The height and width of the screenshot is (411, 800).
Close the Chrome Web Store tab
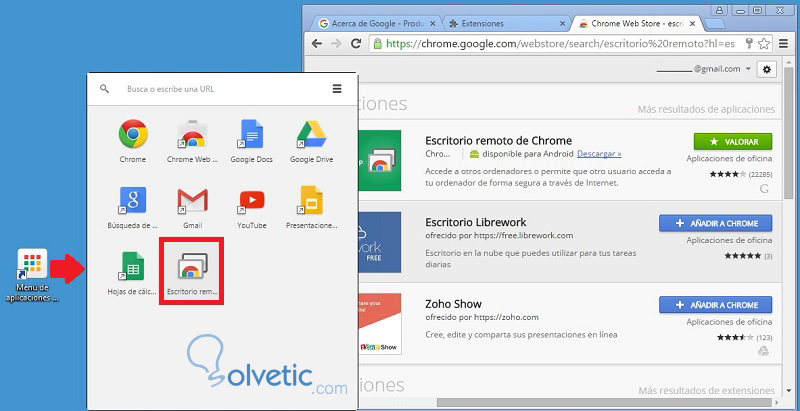(x=691, y=24)
